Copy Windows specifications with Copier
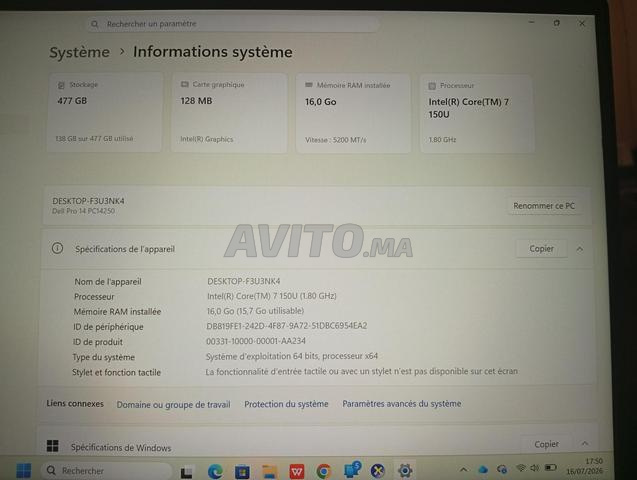Viewport: 637px width, 480px height. 546,444
